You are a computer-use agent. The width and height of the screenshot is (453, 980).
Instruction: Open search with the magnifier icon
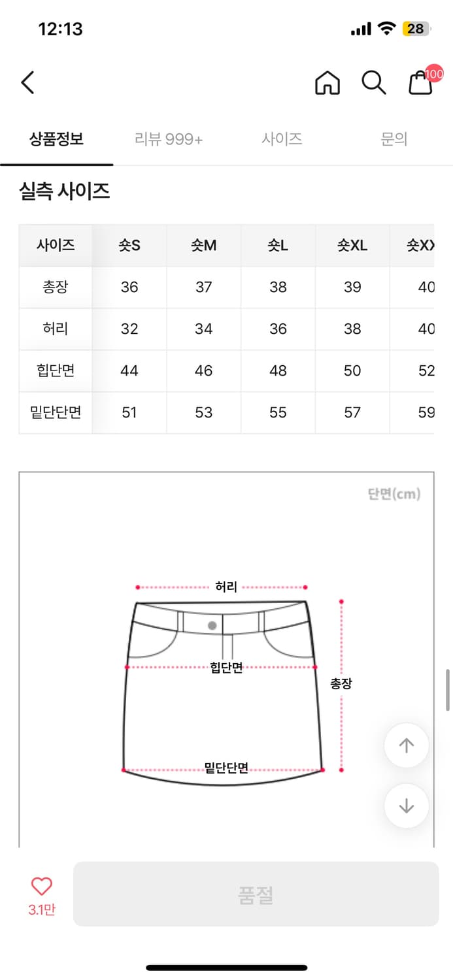coord(374,84)
